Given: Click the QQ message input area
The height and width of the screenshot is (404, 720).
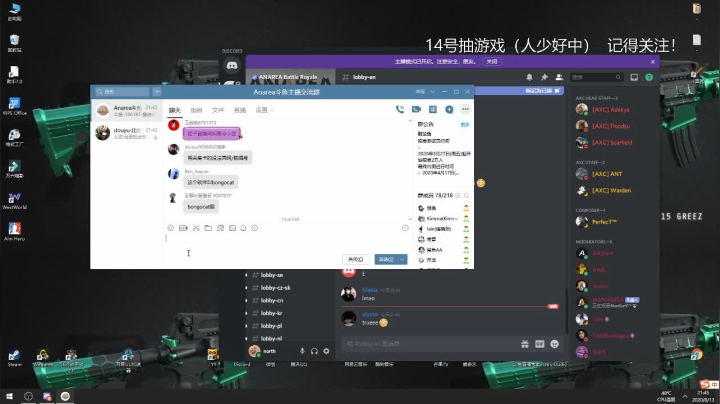Looking at the screenshot, I should click(x=287, y=243).
